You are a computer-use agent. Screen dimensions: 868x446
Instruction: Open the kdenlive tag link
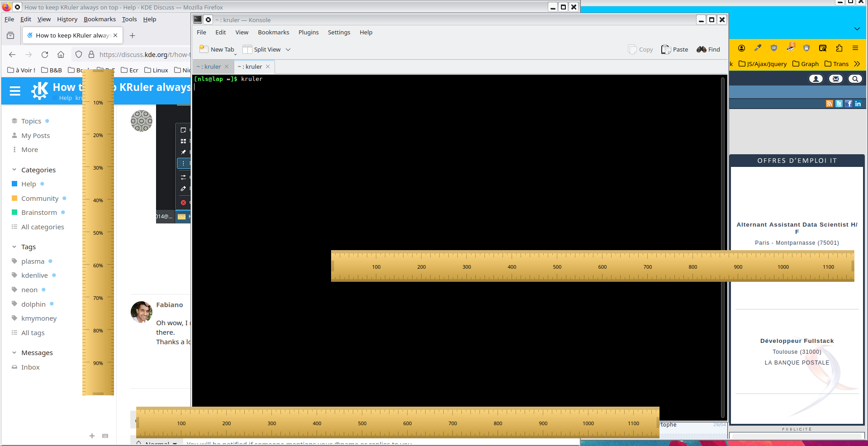[34, 275]
